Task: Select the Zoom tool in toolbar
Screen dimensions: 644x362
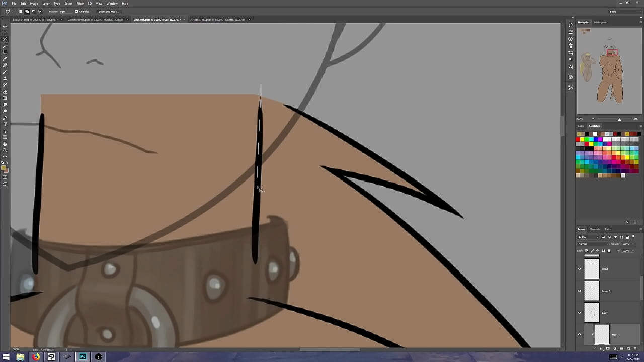Action: tap(5, 150)
